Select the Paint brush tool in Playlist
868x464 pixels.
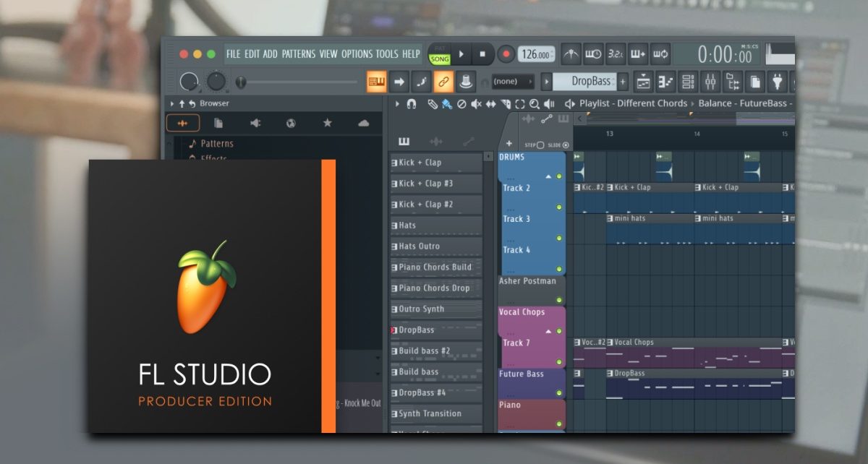[447, 104]
